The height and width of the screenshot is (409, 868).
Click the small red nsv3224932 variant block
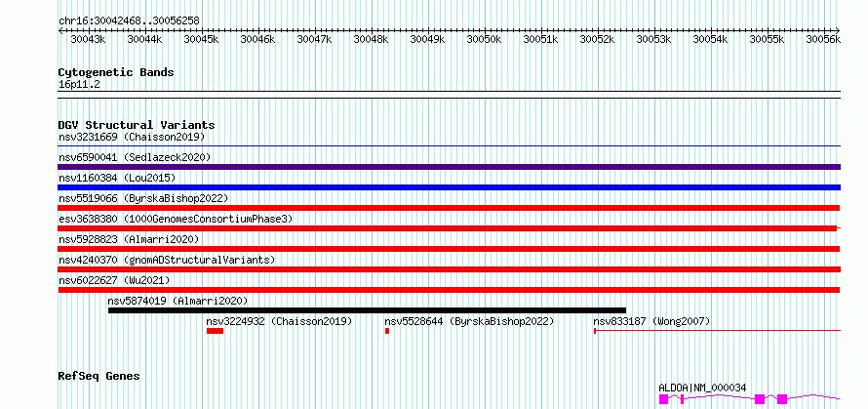(215, 331)
